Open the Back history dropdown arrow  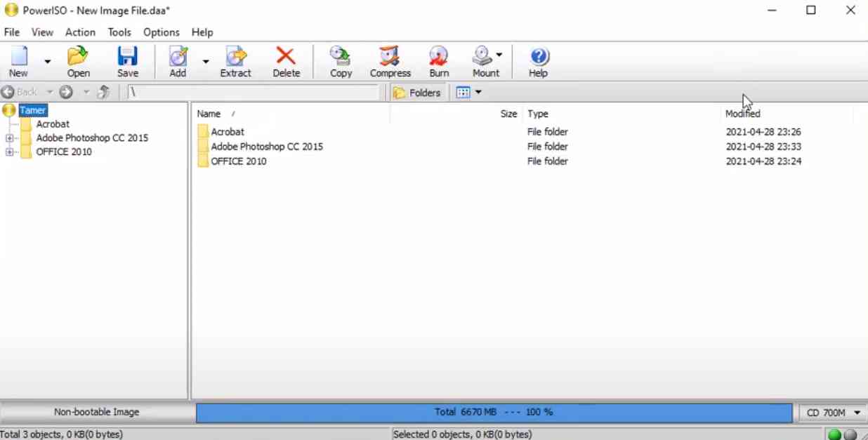point(49,92)
